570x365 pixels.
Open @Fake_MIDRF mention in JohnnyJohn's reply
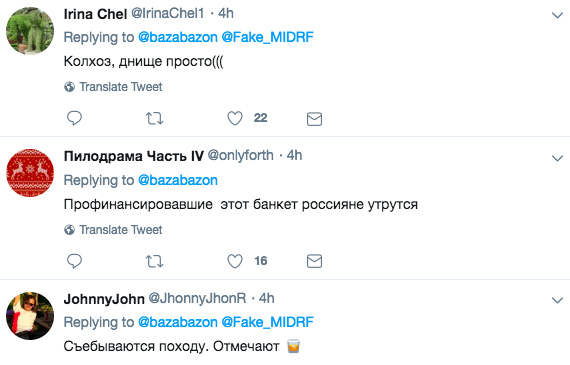tap(268, 322)
